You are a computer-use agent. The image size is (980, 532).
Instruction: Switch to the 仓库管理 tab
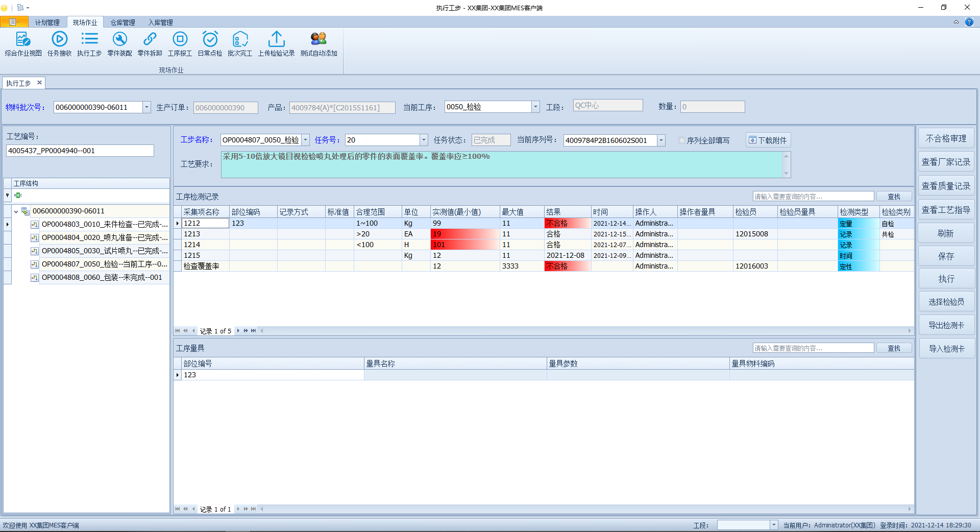click(121, 22)
